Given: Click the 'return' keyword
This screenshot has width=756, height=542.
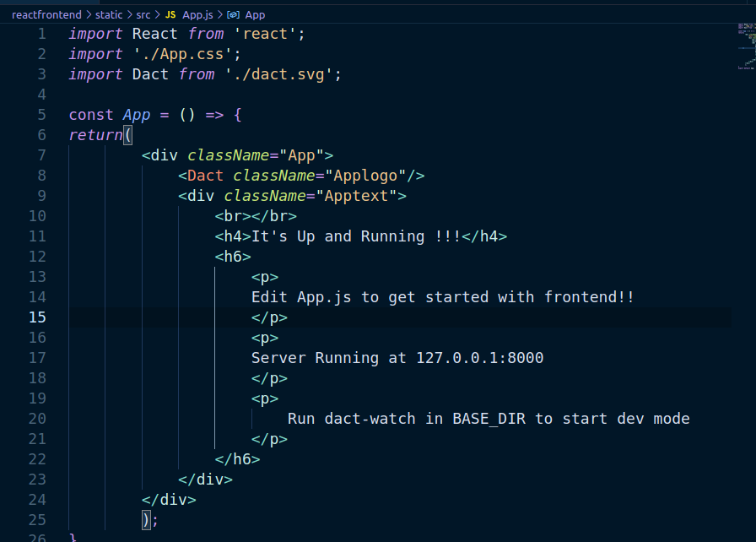Looking at the screenshot, I should tap(95, 135).
